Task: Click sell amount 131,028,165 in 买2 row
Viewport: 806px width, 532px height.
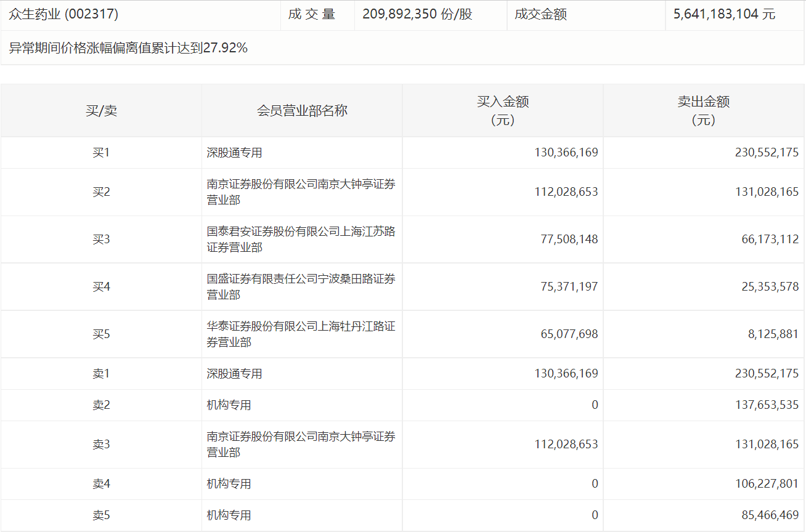Action: pyautogui.click(x=767, y=192)
